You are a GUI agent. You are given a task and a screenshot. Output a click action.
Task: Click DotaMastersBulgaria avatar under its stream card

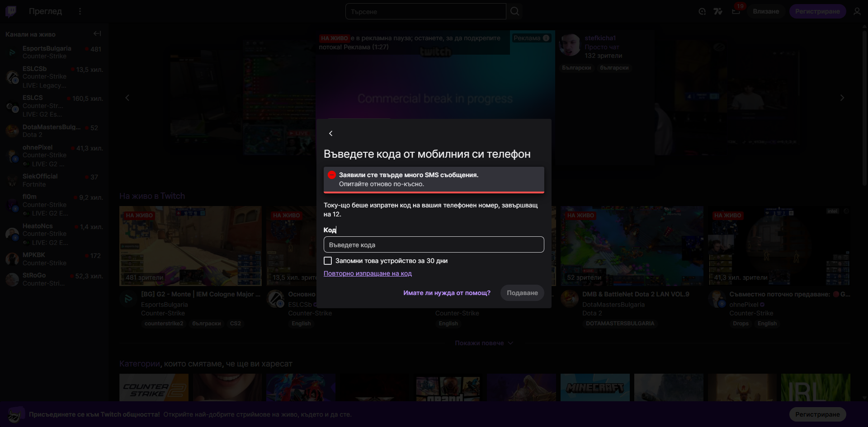click(570, 299)
